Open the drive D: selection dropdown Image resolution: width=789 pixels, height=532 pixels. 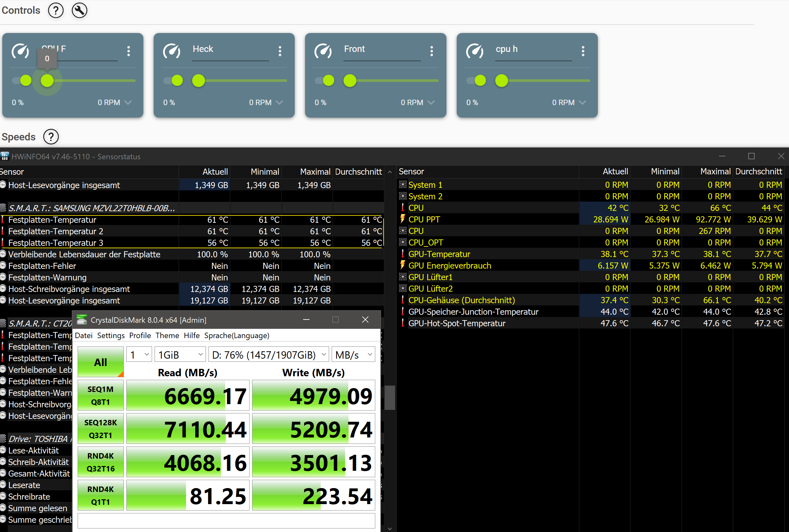point(268,355)
